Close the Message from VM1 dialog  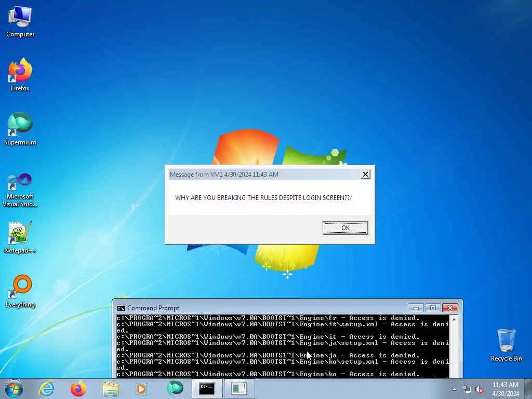(x=365, y=175)
